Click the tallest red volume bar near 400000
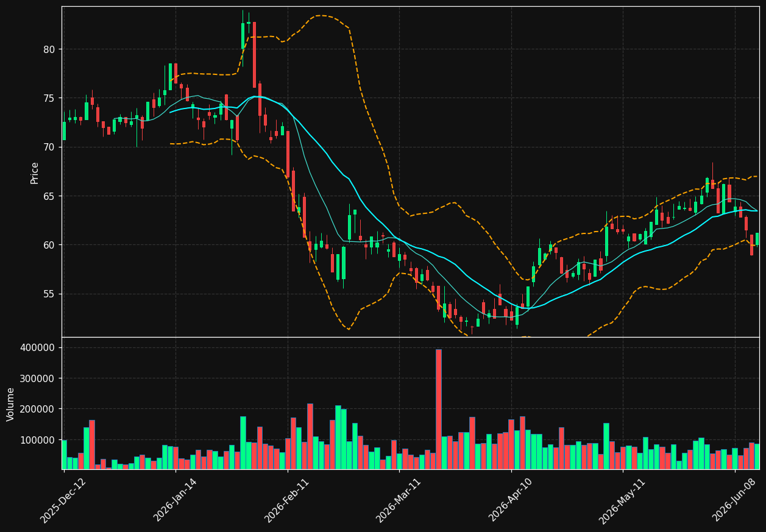Image resolution: width=766 pixels, height=532 pixels. pos(438,409)
